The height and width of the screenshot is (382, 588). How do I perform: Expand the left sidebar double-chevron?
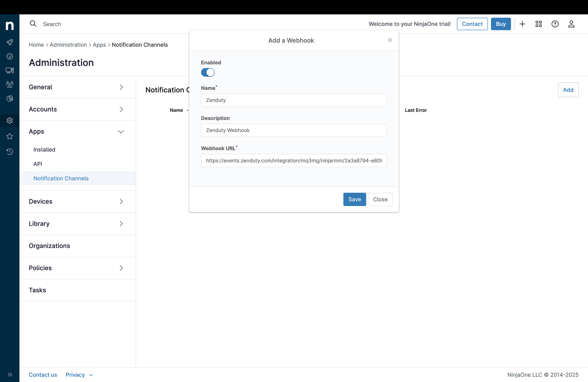click(10, 374)
